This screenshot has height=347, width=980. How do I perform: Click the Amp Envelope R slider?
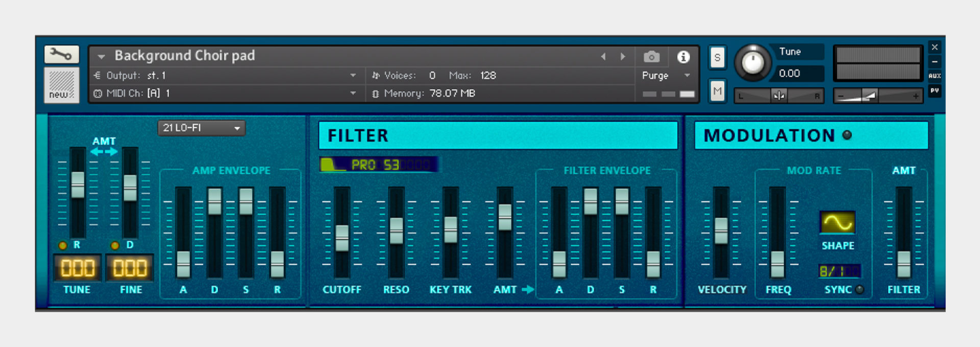277,264
